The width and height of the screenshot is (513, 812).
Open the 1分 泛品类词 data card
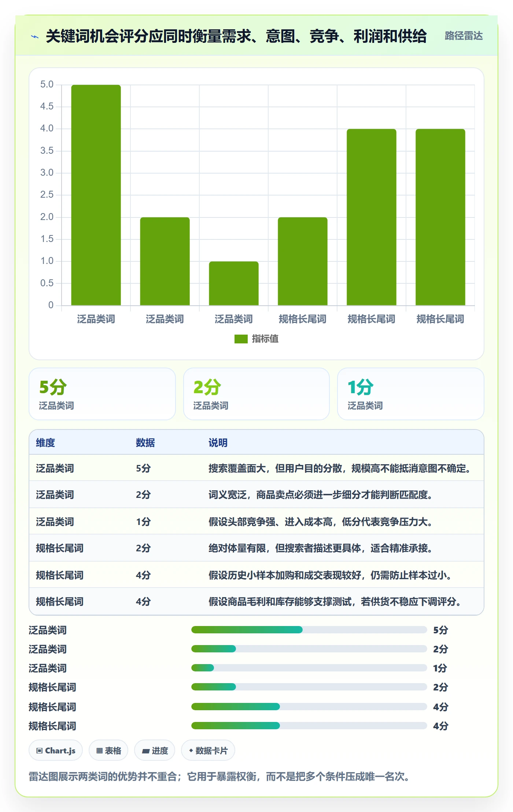click(x=411, y=394)
